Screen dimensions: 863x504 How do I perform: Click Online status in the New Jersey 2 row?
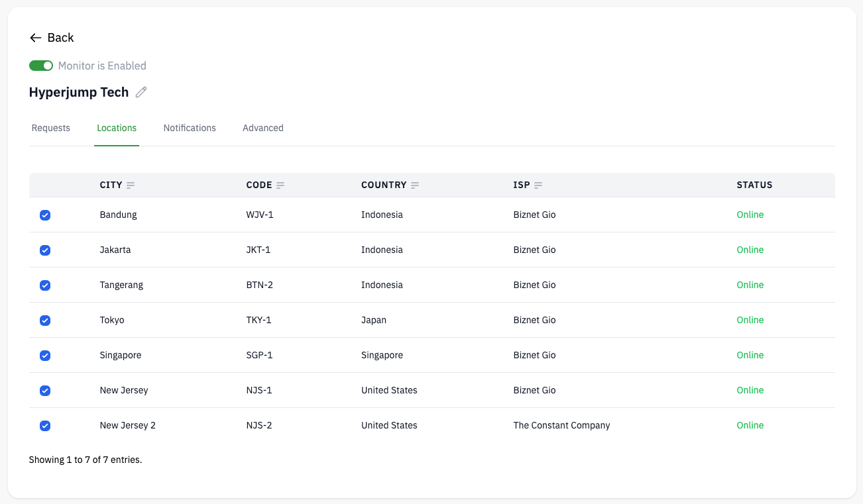click(x=750, y=425)
